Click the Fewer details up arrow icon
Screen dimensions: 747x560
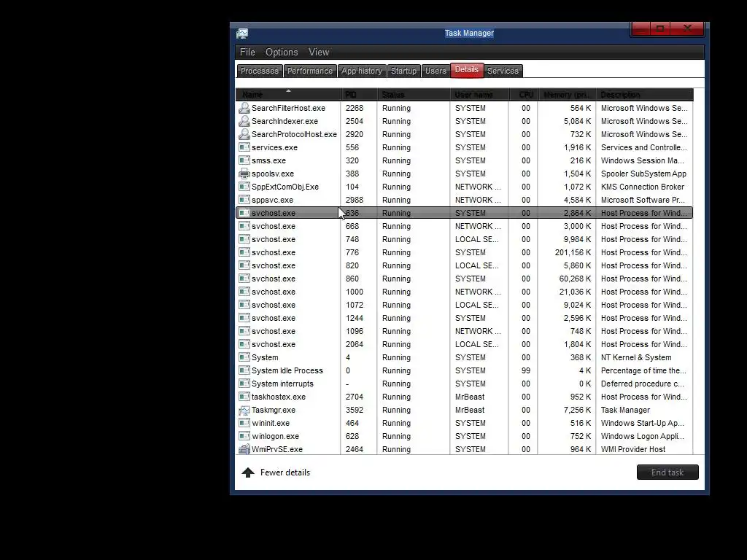[x=248, y=472]
